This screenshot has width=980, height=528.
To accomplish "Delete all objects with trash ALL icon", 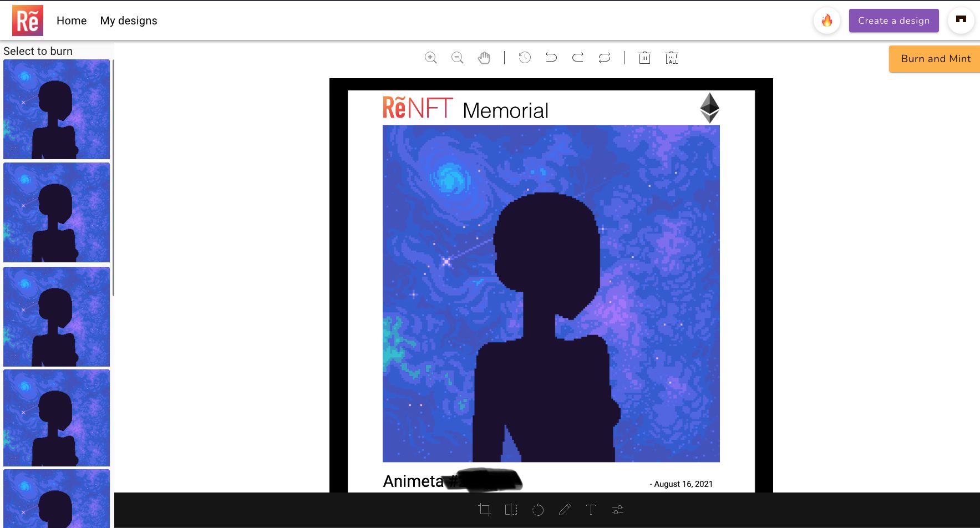I will 672,58.
